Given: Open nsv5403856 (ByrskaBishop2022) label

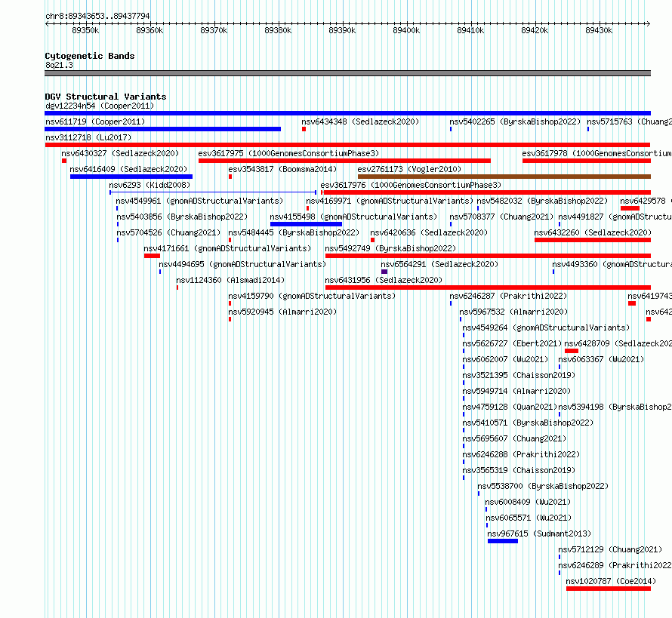Looking at the screenshot, I should (x=182, y=217).
